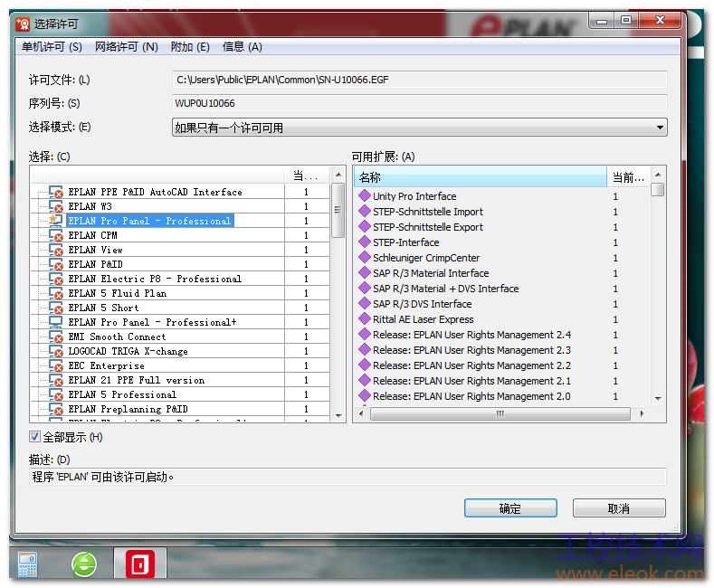Click the Unity Pro Interface diamond icon

point(365,196)
